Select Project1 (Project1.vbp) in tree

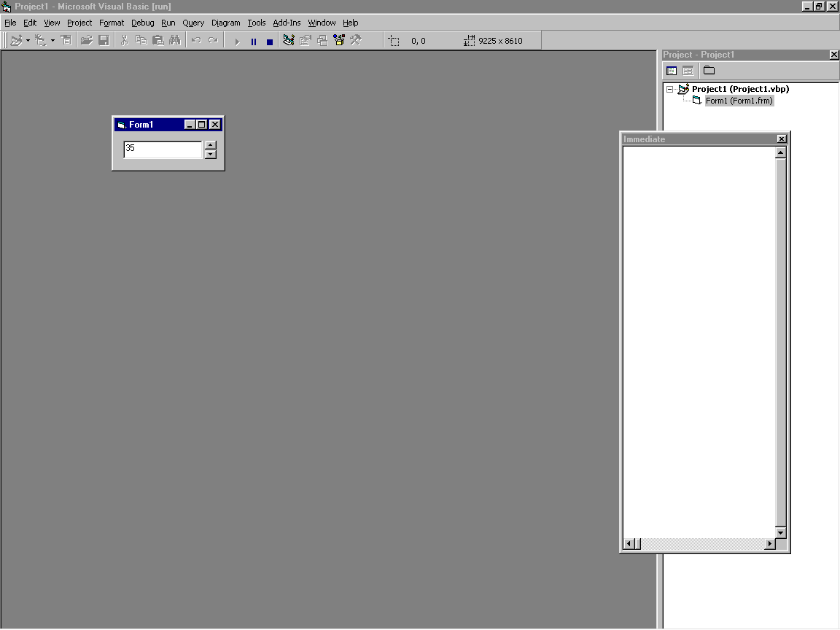point(740,89)
